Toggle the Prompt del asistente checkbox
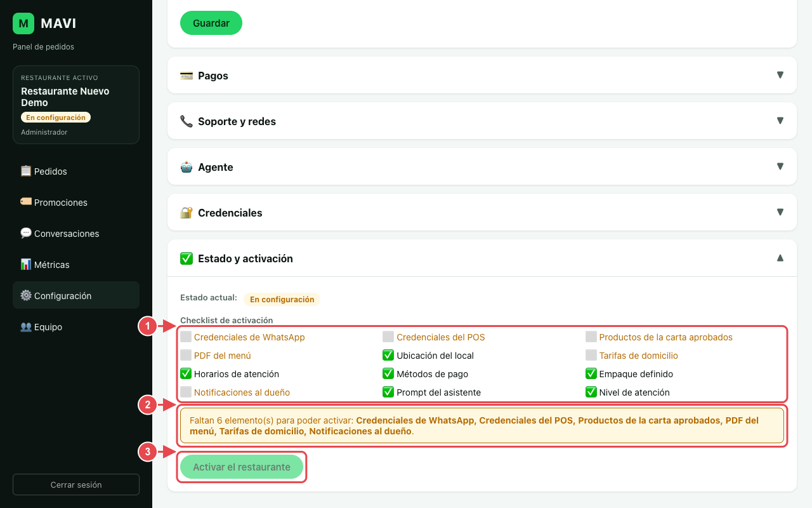Screen dimensions: 812x508 point(388,392)
